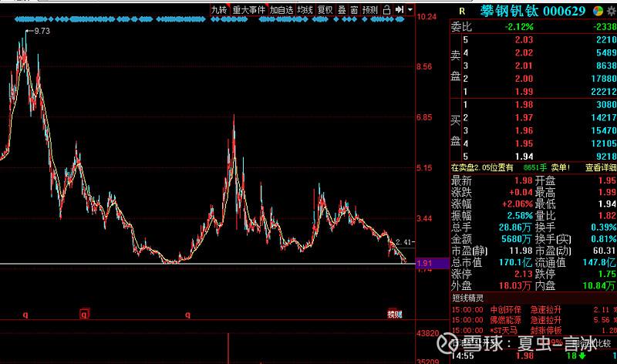Click the 中创环保 急速拉升 alert row
Viewport: 617px width, 364px height.
pos(534,310)
